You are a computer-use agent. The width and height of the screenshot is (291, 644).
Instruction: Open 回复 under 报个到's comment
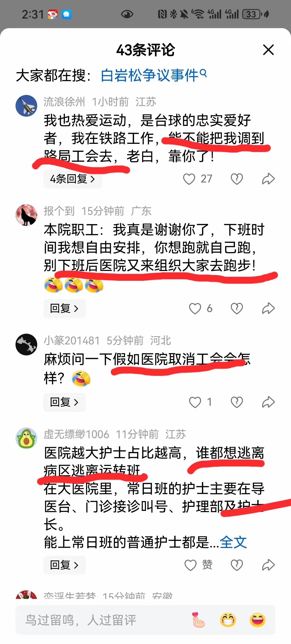pos(64,308)
